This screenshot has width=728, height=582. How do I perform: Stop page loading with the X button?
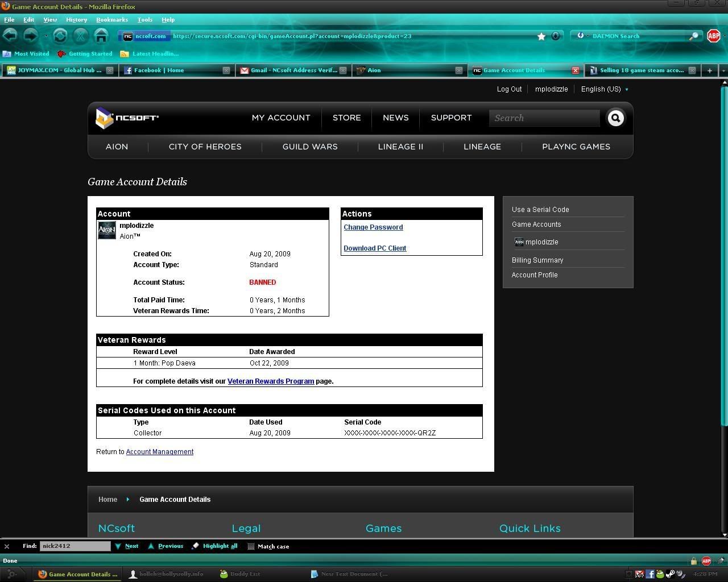point(80,36)
